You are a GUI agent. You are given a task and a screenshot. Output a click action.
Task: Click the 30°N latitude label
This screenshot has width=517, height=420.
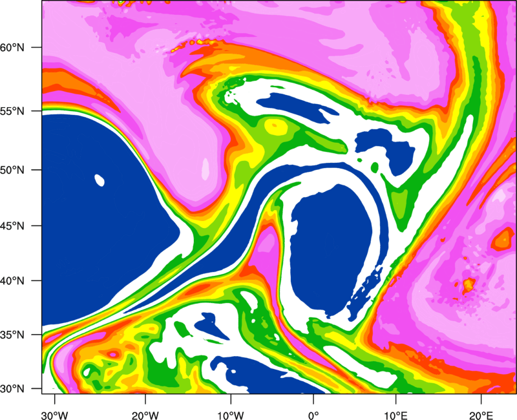coord(12,388)
